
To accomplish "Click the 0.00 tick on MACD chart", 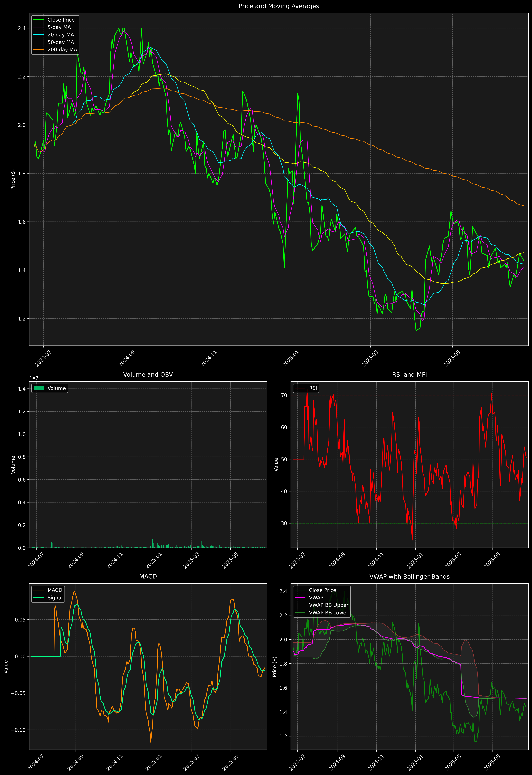I will (x=20, y=656).
